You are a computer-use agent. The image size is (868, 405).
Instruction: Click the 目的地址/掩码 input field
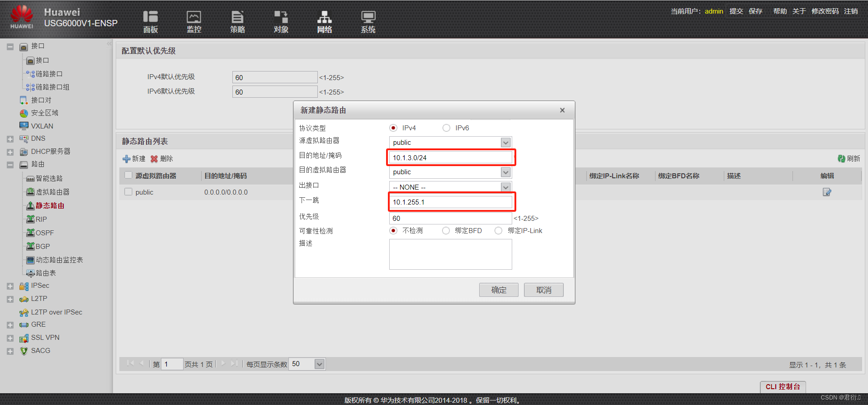451,157
